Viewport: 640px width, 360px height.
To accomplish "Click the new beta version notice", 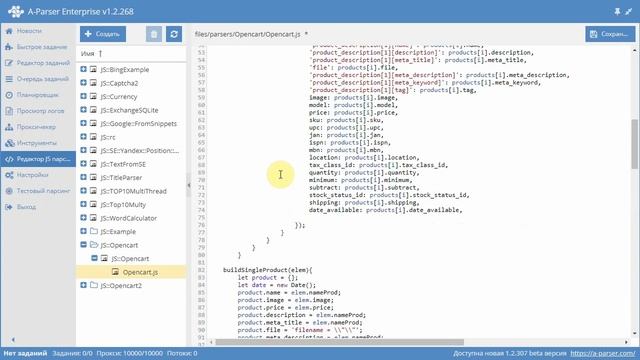I will pos(510,353).
